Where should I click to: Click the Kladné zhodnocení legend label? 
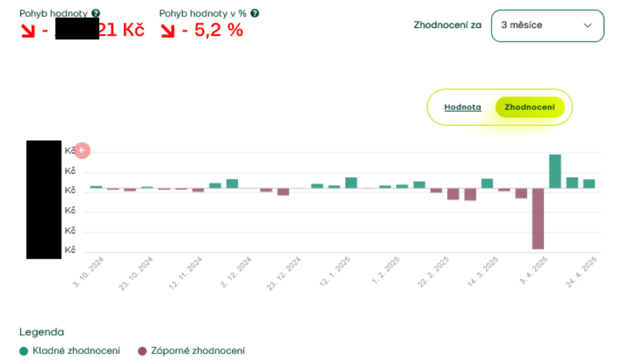[x=76, y=351]
